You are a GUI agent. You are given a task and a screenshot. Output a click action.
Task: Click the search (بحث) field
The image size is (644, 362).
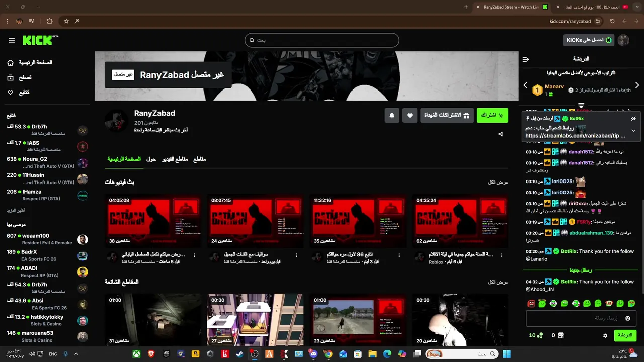[x=322, y=40]
